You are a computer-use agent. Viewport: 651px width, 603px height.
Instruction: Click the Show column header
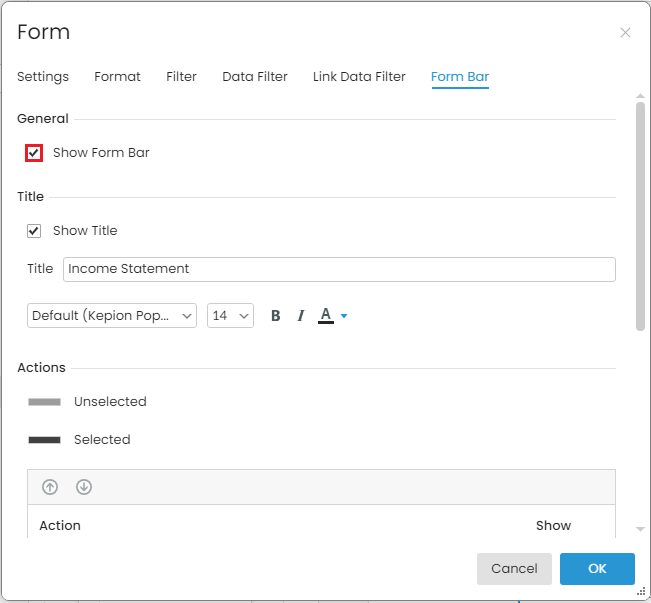pos(553,525)
